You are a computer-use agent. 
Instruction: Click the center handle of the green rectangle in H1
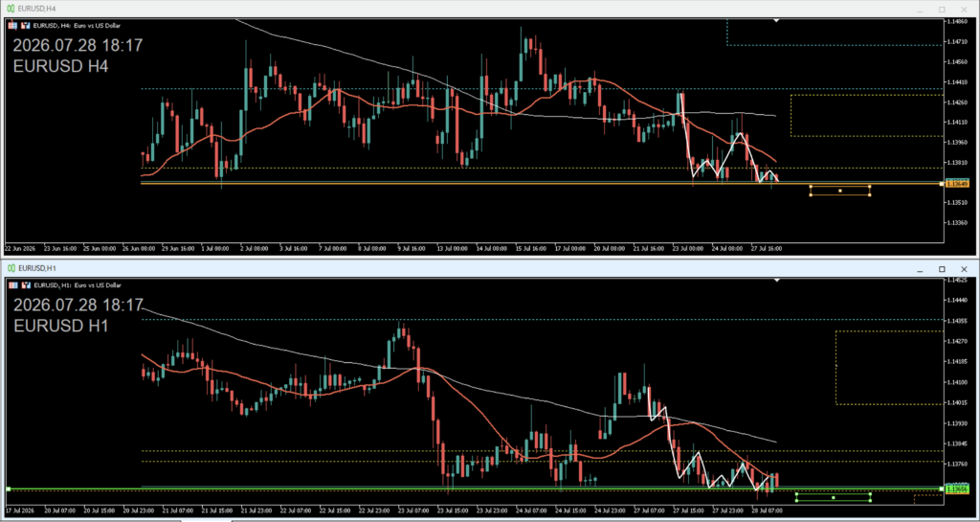[x=834, y=498]
